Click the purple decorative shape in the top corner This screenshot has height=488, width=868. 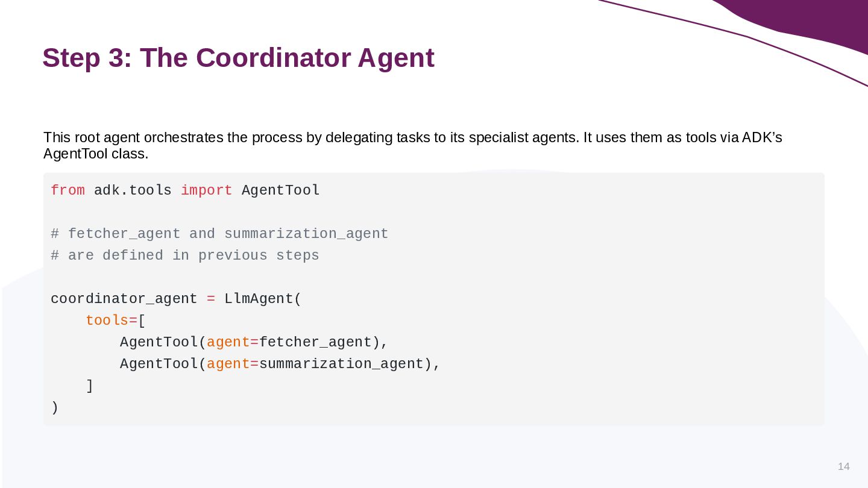click(x=808, y=24)
